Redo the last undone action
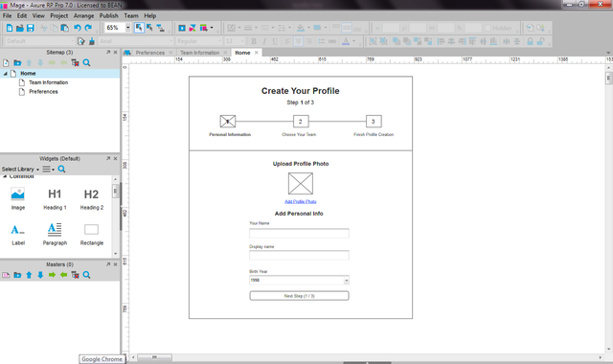 (88, 28)
